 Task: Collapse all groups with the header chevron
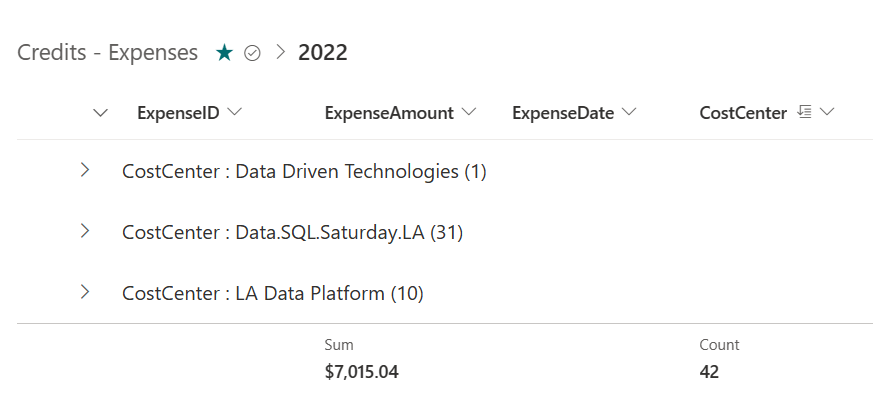(x=100, y=113)
